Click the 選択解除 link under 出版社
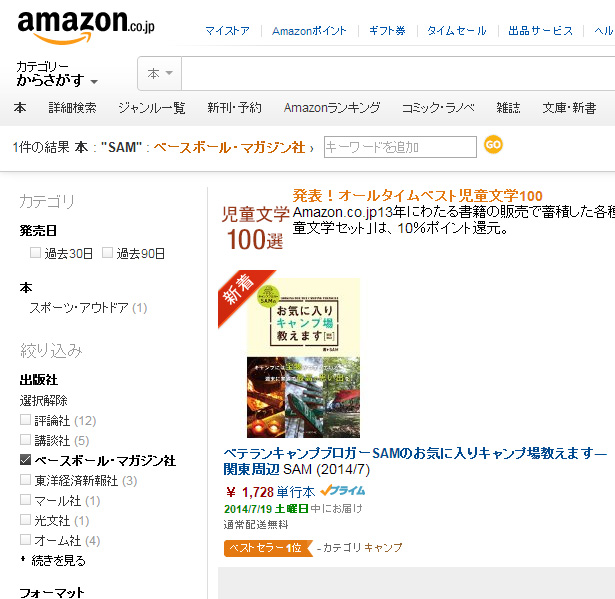Viewport: 615px width, 599px height. (44, 401)
